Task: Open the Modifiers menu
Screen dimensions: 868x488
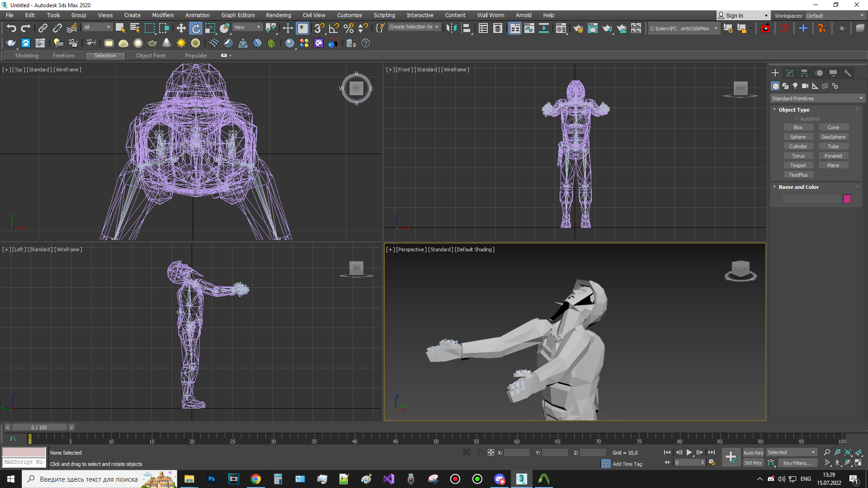Action: point(163,15)
